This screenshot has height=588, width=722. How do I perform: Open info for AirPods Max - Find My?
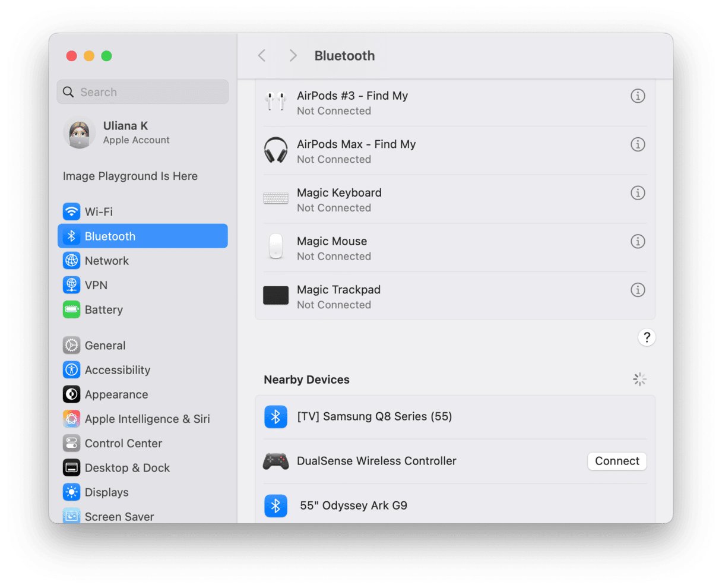(x=638, y=144)
